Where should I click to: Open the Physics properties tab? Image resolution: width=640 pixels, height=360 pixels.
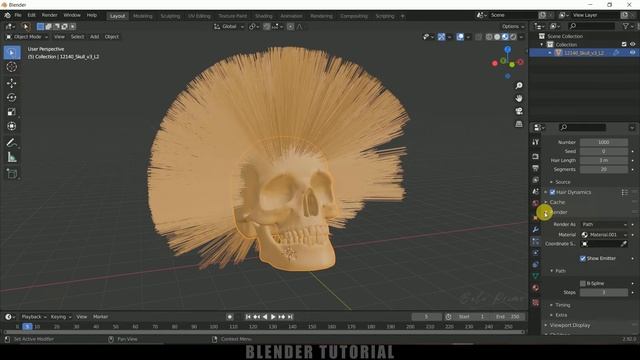(536, 253)
